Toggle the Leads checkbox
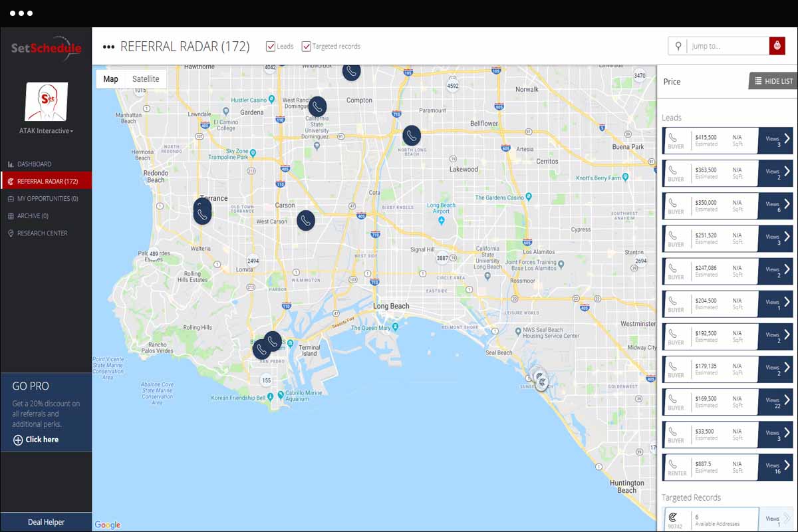The width and height of the screenshot is (798, 532). coord(271,47)
